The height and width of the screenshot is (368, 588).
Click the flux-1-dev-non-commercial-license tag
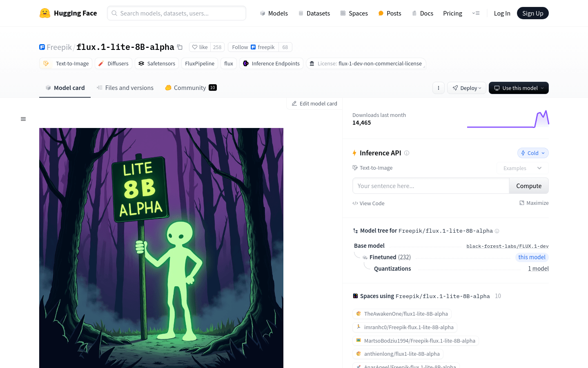(366, 63)
